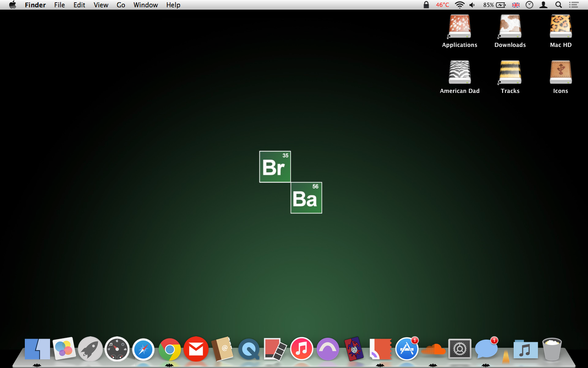Open the volume speaker menu
The height and width of the screenshot is (368, 588).
point(472,5)
